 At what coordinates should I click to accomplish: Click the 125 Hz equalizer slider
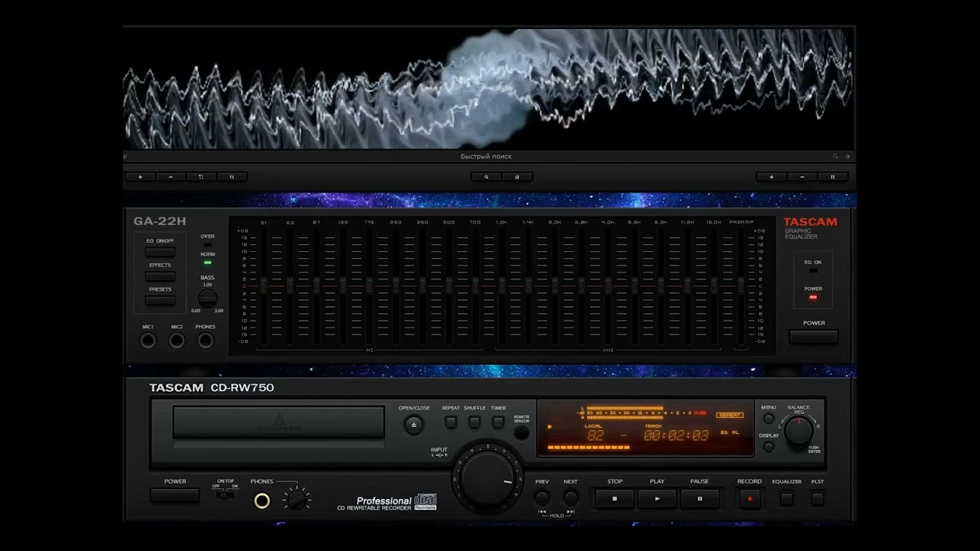click(x=342, y=287)
